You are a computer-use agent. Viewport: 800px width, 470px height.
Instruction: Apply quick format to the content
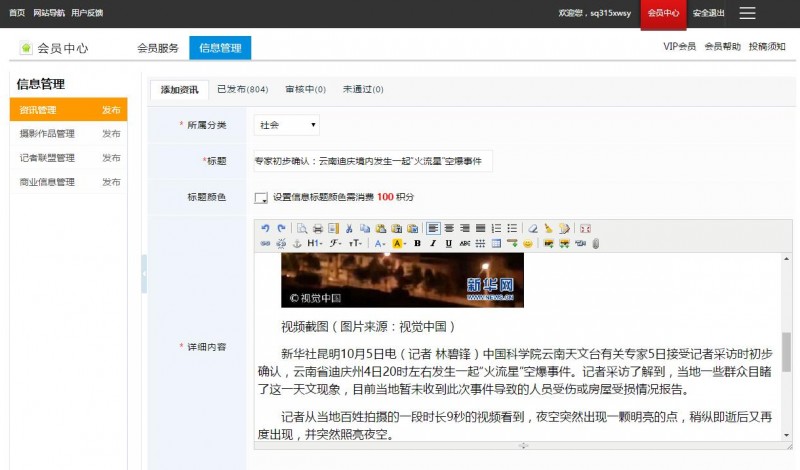click(564, 228)
